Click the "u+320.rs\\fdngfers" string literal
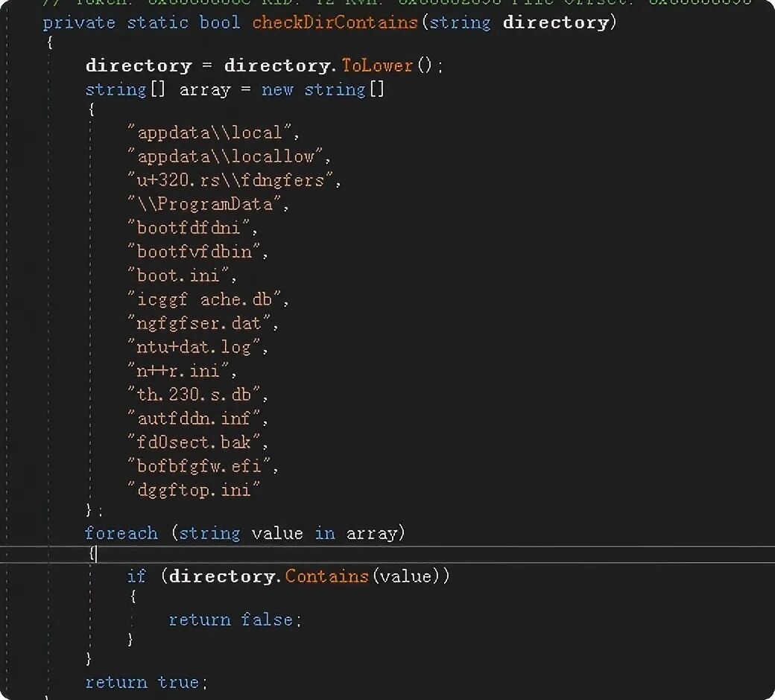The image size is (775, 700). [233, 180]
